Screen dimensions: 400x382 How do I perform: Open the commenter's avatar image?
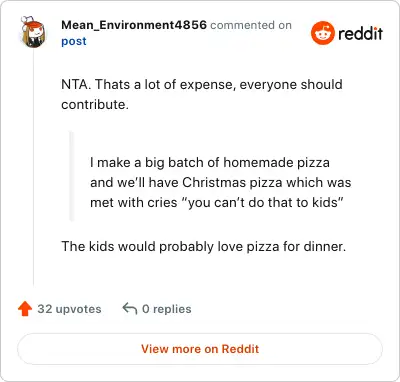tap(33, 32)
